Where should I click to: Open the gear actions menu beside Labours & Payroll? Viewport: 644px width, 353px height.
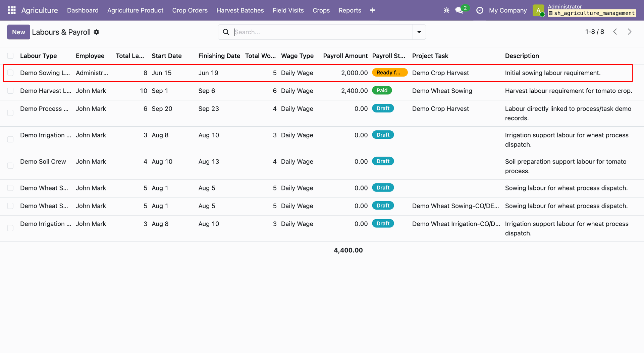pyautogui.click(x=97, y=32)
